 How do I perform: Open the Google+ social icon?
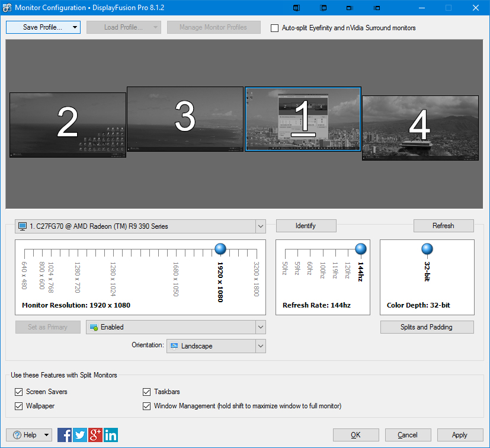coord(95,435)
